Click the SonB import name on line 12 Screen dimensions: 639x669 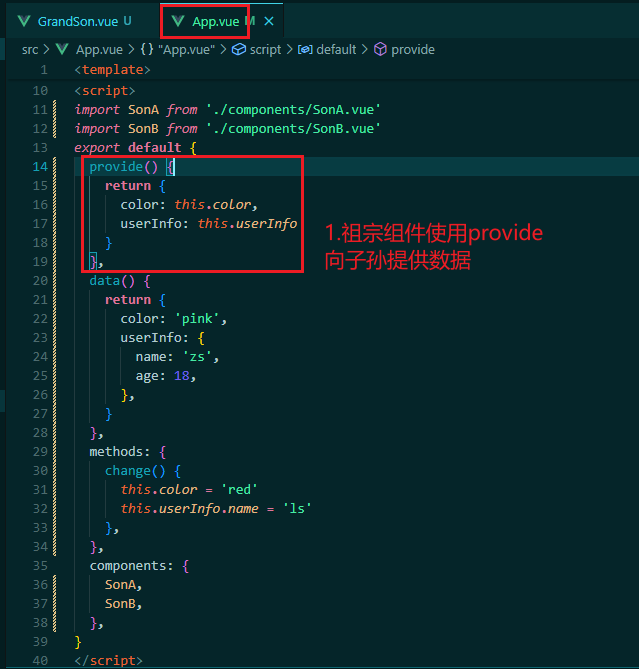pos(143,128)
